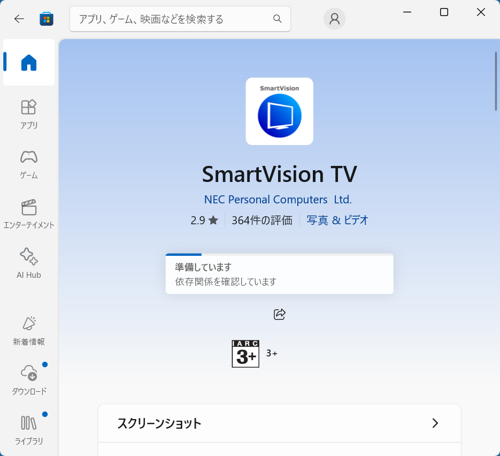Click the search box for apps and games
The width and height of the screenshot is (500, 456).
point(180,19)
